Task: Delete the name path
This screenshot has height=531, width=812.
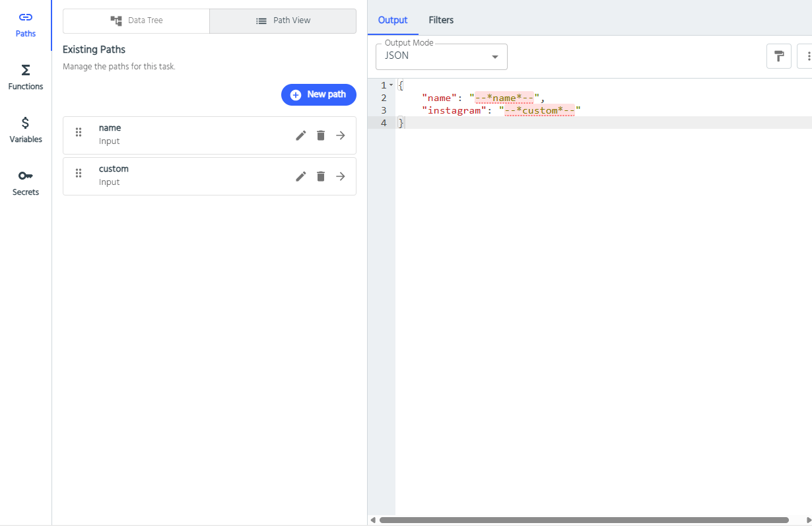Action: (321, 135)
